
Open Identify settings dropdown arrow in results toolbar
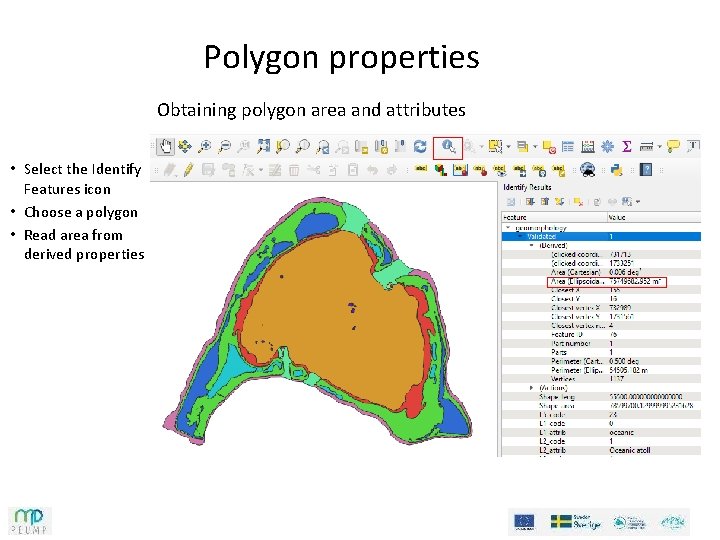(638, 202)
